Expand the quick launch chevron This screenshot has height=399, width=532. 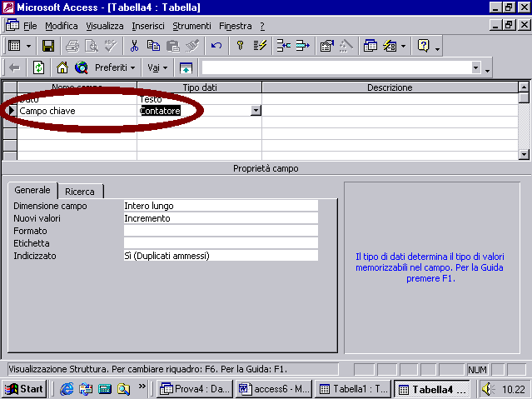pyautogui.click(x=142, y=387)
